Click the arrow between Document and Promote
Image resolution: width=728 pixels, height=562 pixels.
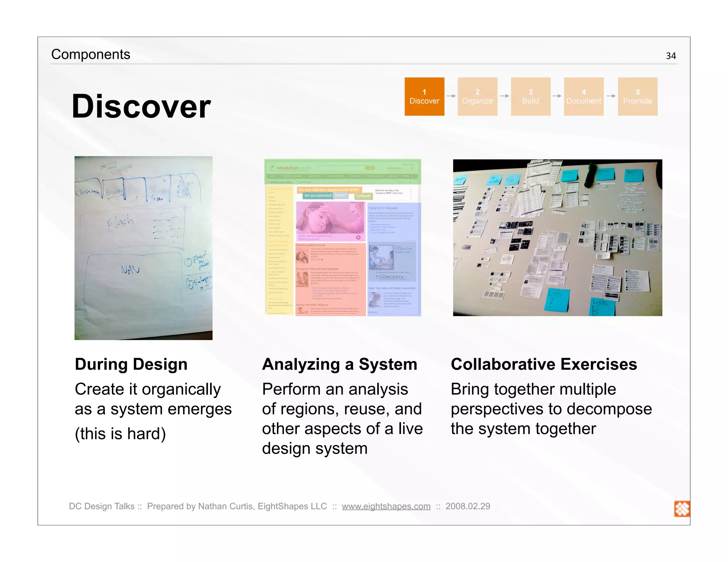pyautogui.click(x=611, y=96)
